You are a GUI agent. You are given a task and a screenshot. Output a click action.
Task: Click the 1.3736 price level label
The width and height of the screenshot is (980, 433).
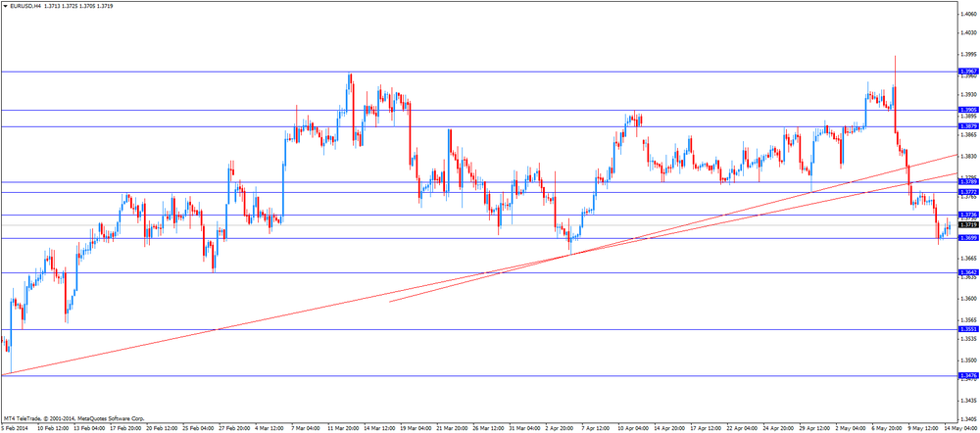tap(969, 215)
